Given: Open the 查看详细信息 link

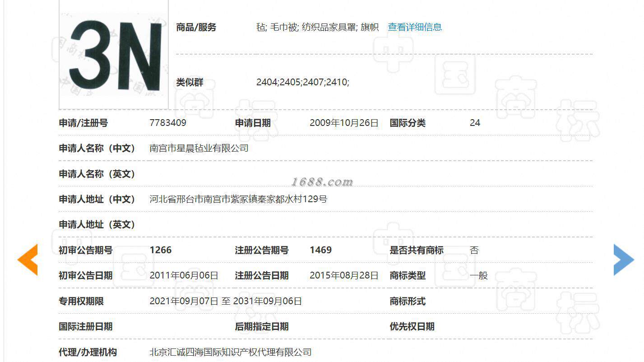Looking at the screenshot, I should click(415, 27).
